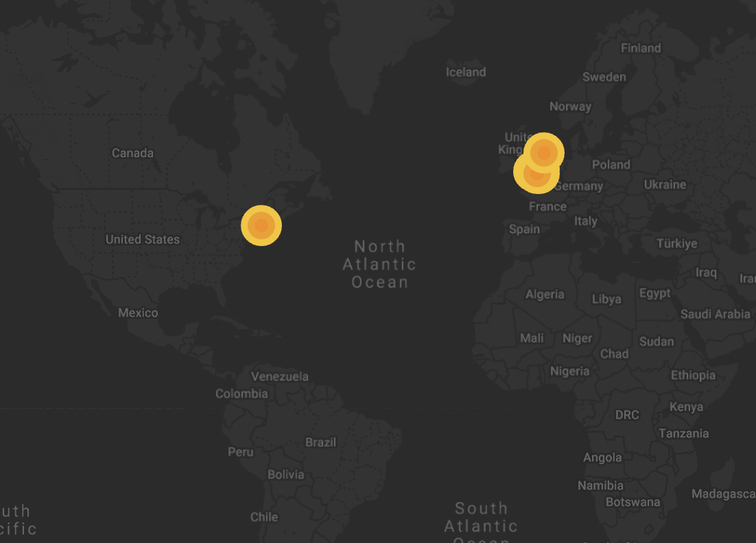Click the Venezuela country label

coord(279,376)
